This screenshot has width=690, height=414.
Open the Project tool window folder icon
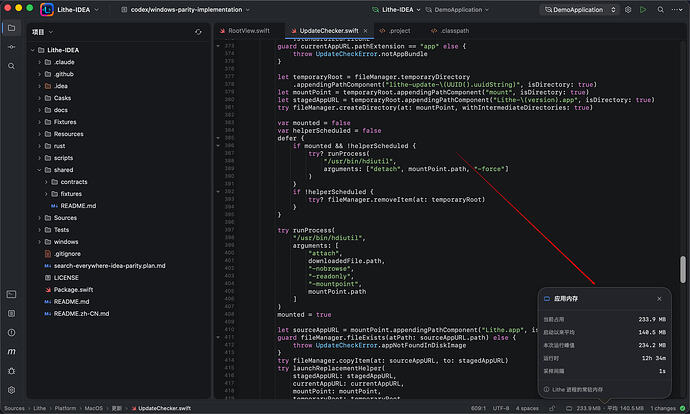point(11,28)
